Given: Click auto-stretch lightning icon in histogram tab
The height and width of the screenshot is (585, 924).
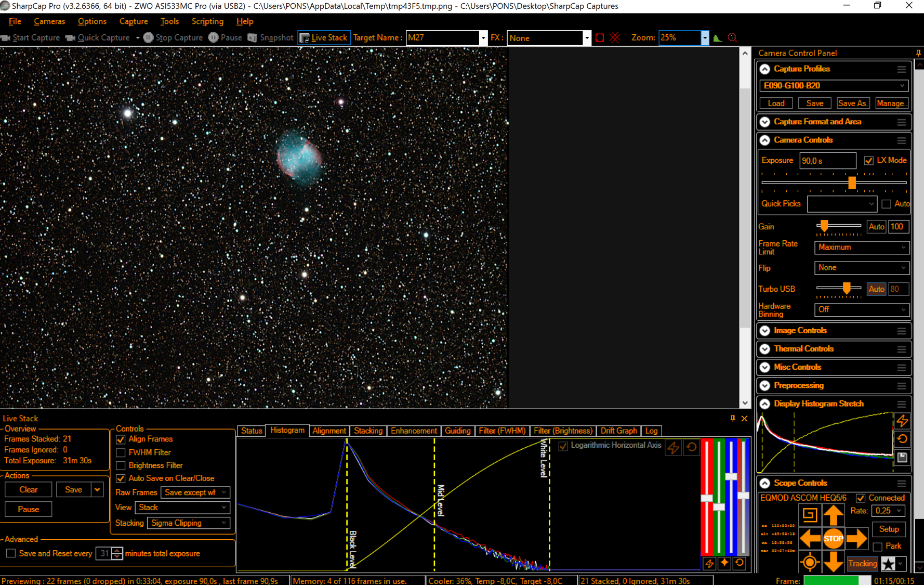Looking at the screenshot, I should (x=674, y=447).
